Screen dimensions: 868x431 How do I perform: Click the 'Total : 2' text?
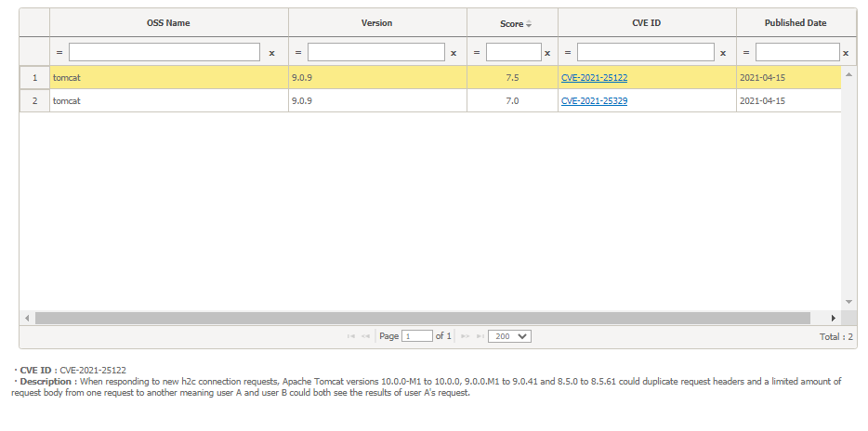(835, 337)
